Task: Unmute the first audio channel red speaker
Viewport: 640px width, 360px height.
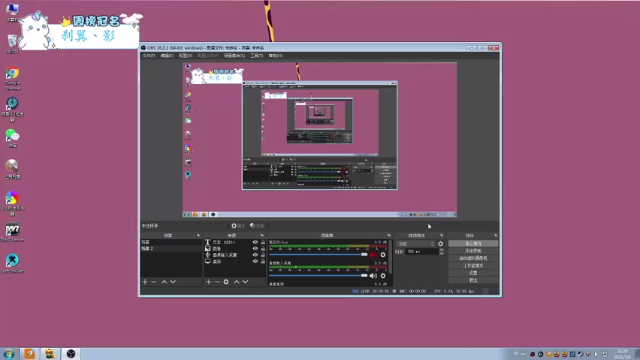Action: click(373, 255)
